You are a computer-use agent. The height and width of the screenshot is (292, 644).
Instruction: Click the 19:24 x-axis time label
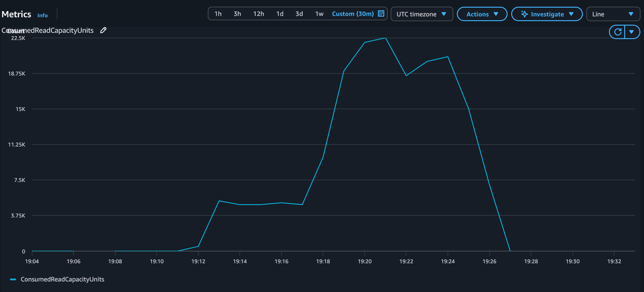coord(448,261)
